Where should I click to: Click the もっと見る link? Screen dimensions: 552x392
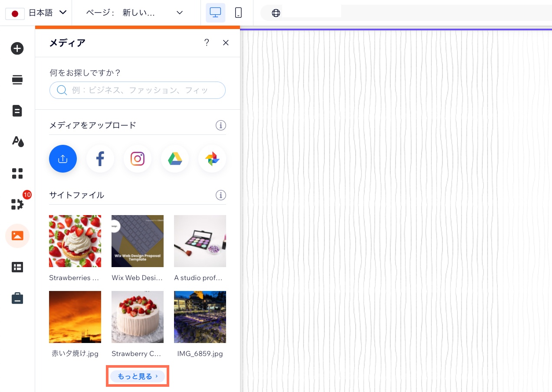coord(138,376)
